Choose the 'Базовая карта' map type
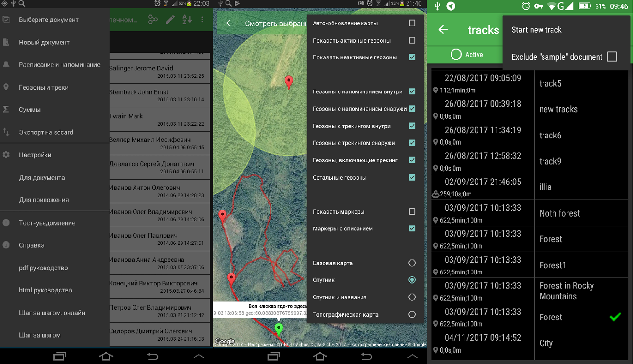 click(412, 263)
